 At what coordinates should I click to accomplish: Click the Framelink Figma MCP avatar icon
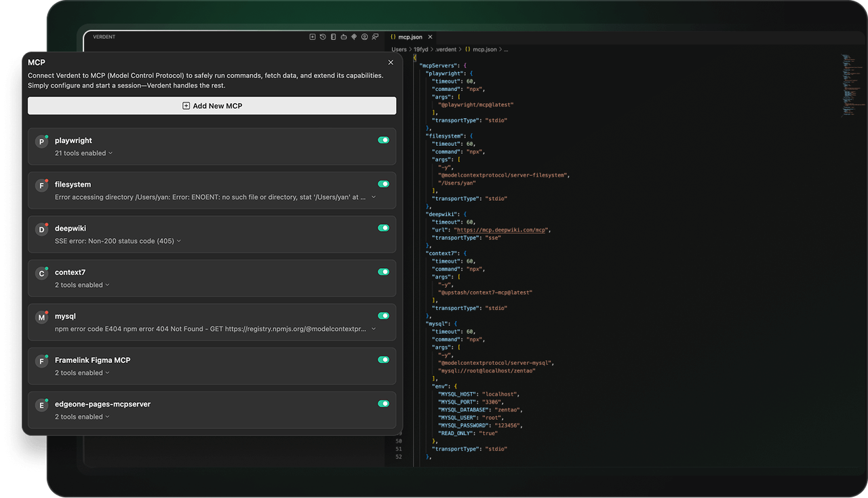tap(41, 360)
